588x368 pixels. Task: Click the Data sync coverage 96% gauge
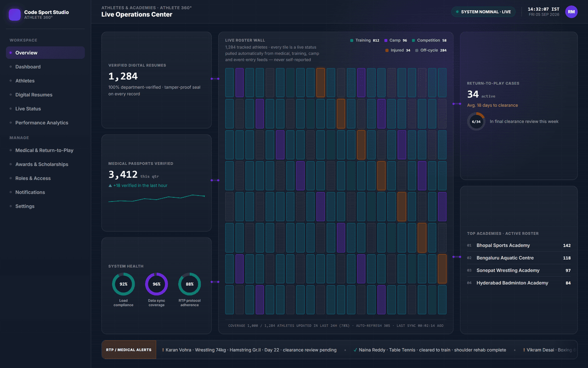coord(157,284)
